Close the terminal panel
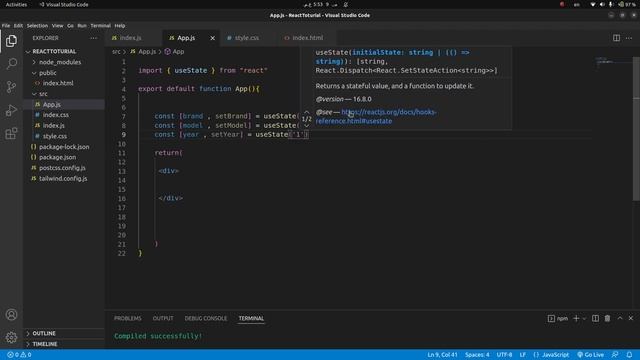The image size is (640, 360). coord(631,318)
